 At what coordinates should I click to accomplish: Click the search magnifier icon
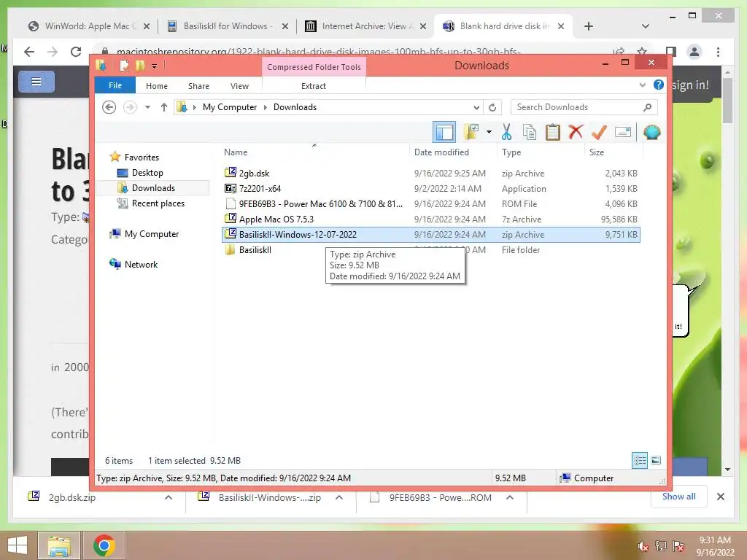pyautogui.click(x=647, y=107)
